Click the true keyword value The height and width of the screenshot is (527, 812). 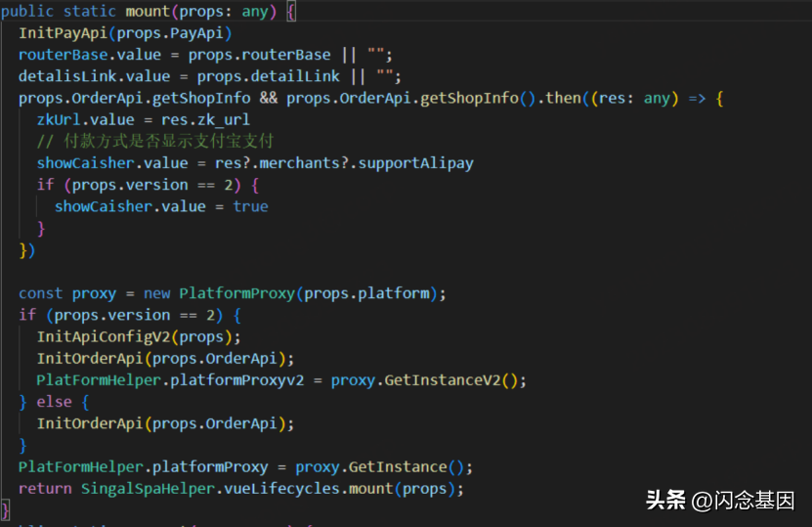point(250,206)
